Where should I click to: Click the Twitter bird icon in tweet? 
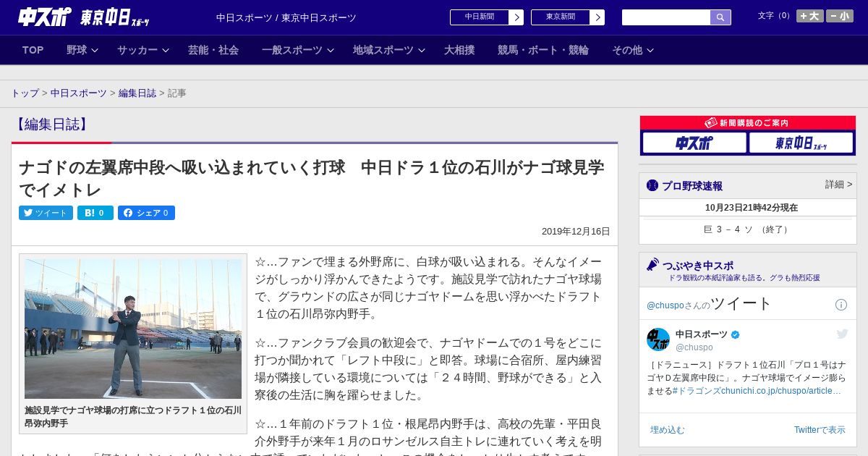(x=842, y=334)
